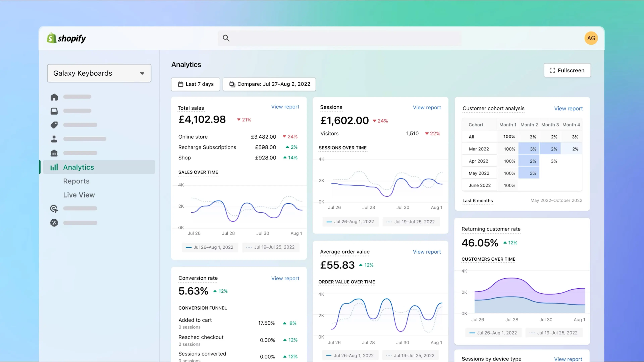
Task: Click inside the search bar
Action: (x=340, y=38)
